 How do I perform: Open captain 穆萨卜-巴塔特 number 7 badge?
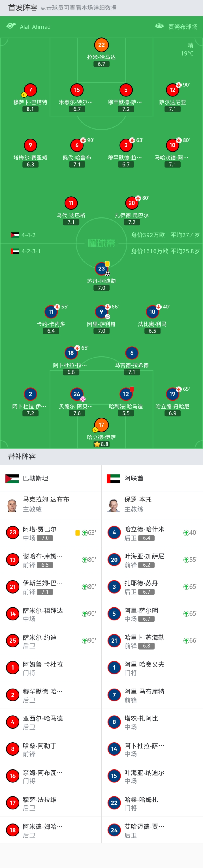30,90
